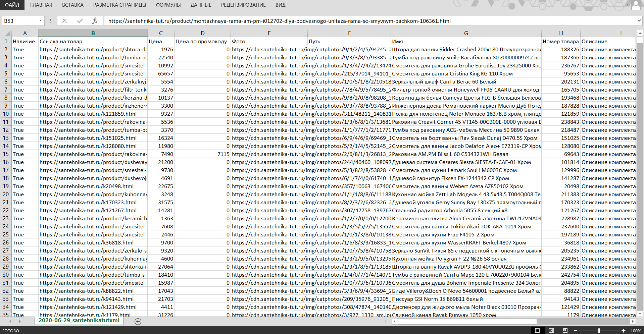Open the ФОРМУЛЫ ribbon tab

click(x=168, y=5)
